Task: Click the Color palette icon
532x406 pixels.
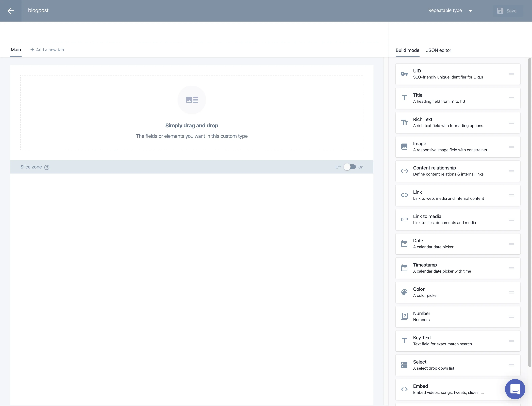Action: (x=404, y=292)
